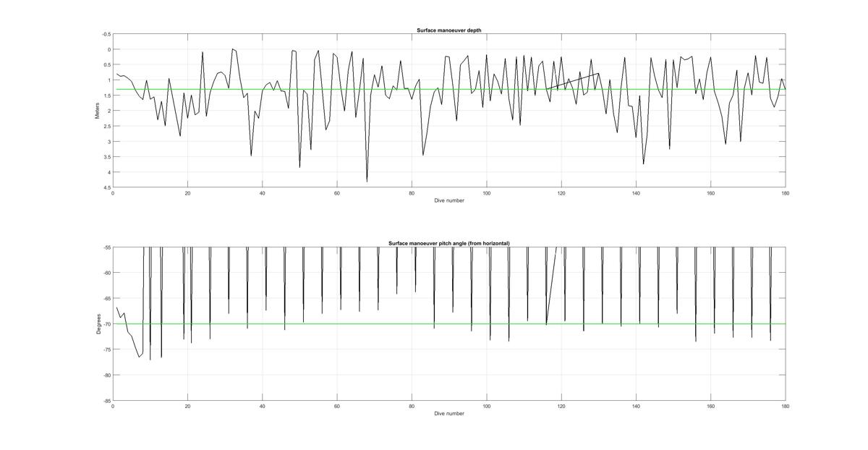Click 'Dive number' label under the pitch angle plot
The image size is (868, 450).
(x=449, y=414)
